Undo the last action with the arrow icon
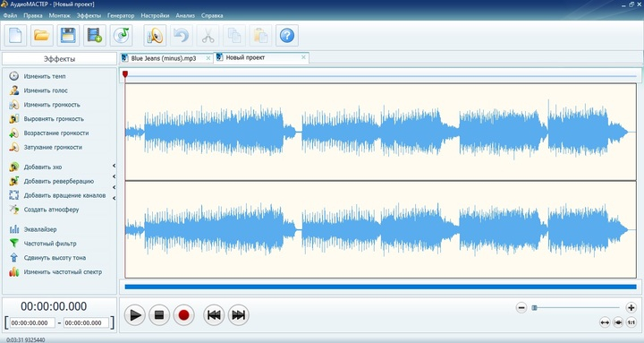This screenshot has width=644, height=343. [x=181, y=35]
